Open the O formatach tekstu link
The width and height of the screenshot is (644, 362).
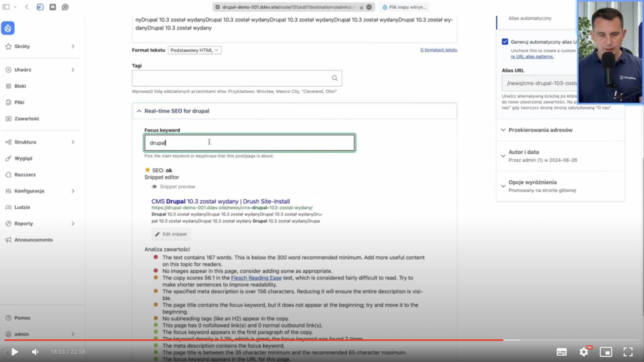coord(438,50)
